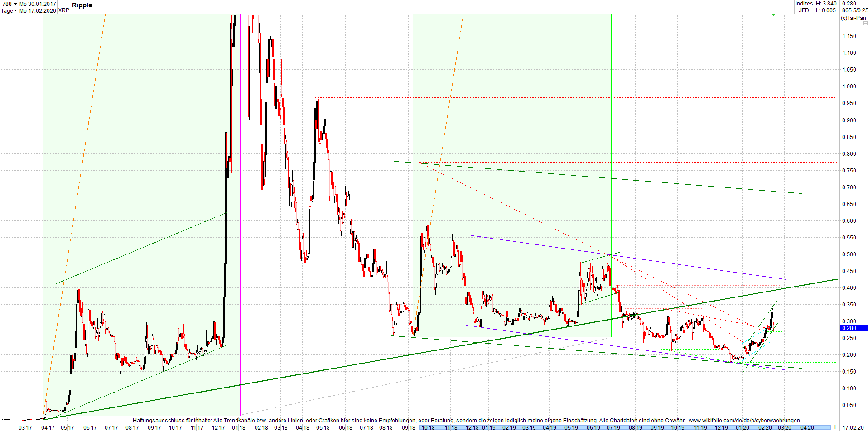
Task: Click the Ripple chart title
Action: click(x=83, y=5)
